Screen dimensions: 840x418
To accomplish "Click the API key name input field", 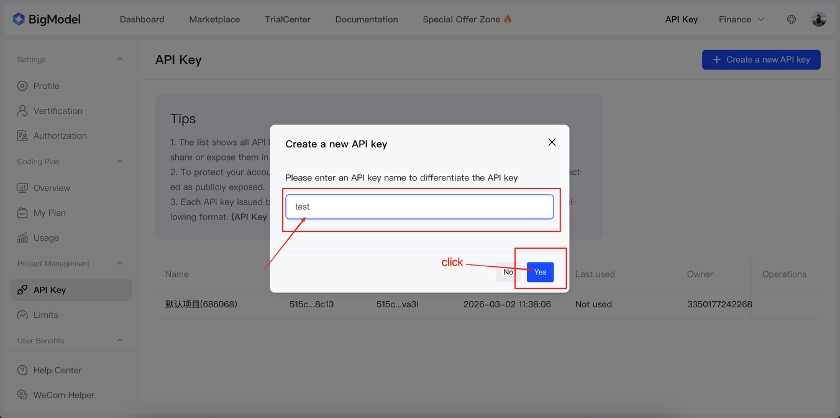I will click(x=419, y=207).
